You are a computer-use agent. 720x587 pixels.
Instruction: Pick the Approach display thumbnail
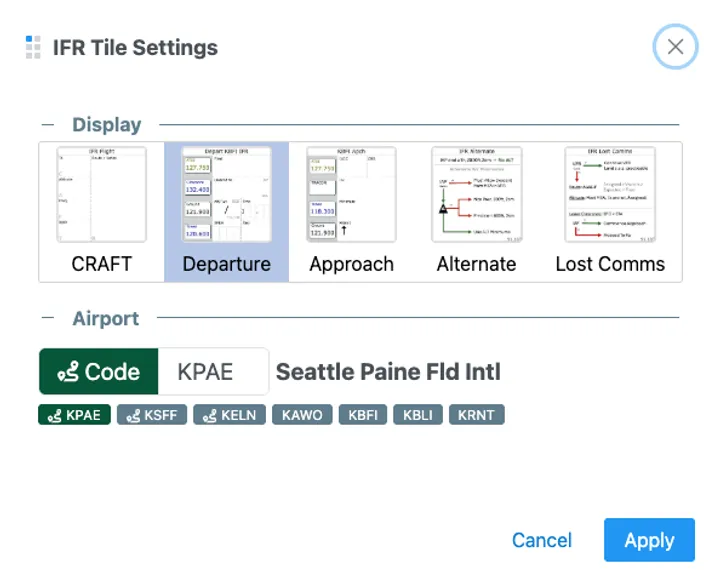click(x=351, y=211)
